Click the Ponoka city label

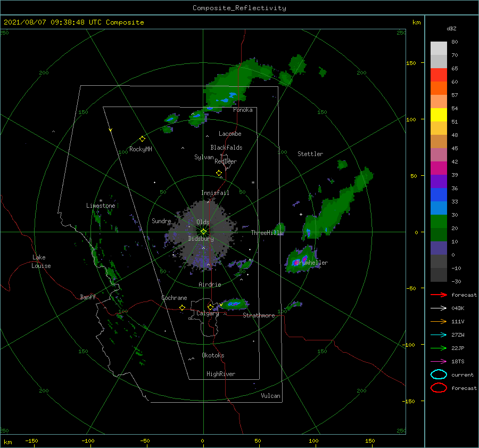(x=243, y=110)
